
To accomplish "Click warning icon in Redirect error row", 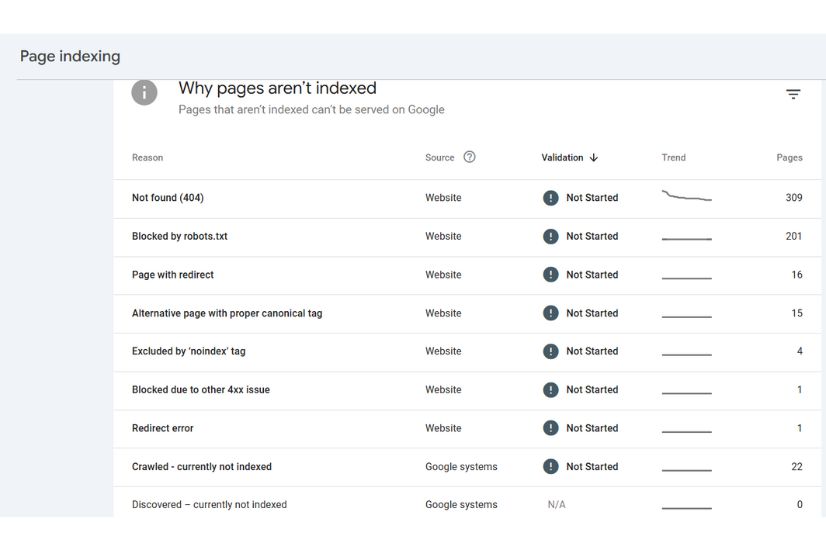I will point(550,428).
